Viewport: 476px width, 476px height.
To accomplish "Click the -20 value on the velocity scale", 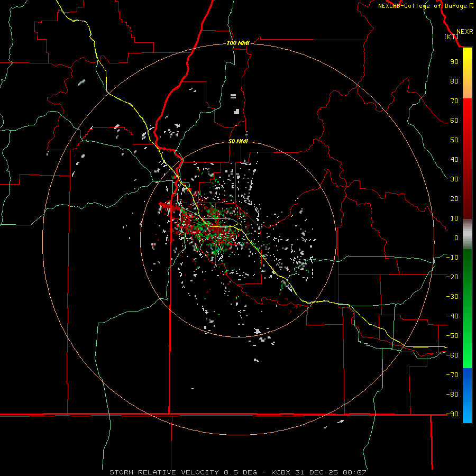I will (452, 277).
